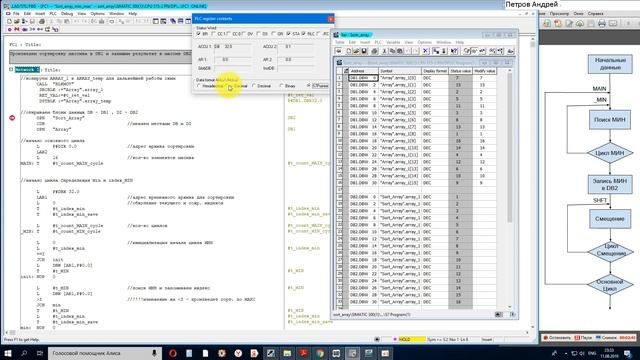Toggle OS checkbox in Status Word
This screenshot has width=640, height=360.
click(x=259, y=33)
